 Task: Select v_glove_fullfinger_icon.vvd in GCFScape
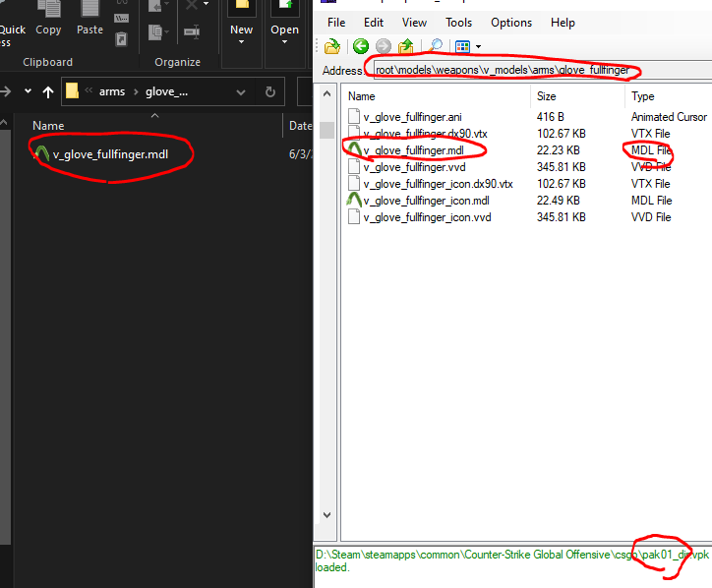point(427,217)
